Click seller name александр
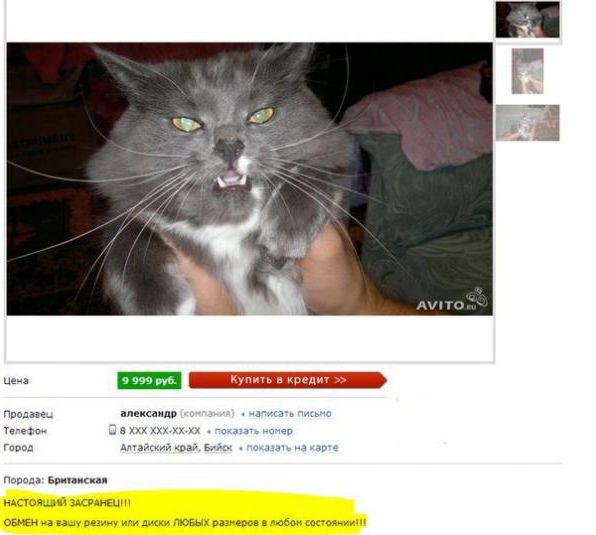The height and width of the screenshot is (535, 596). tap(148, 413)
